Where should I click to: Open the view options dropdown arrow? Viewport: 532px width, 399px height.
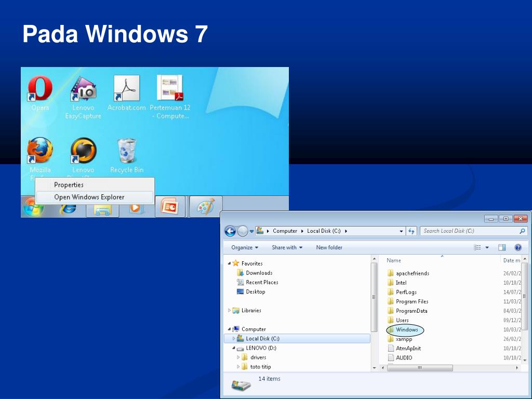point(487,248)
